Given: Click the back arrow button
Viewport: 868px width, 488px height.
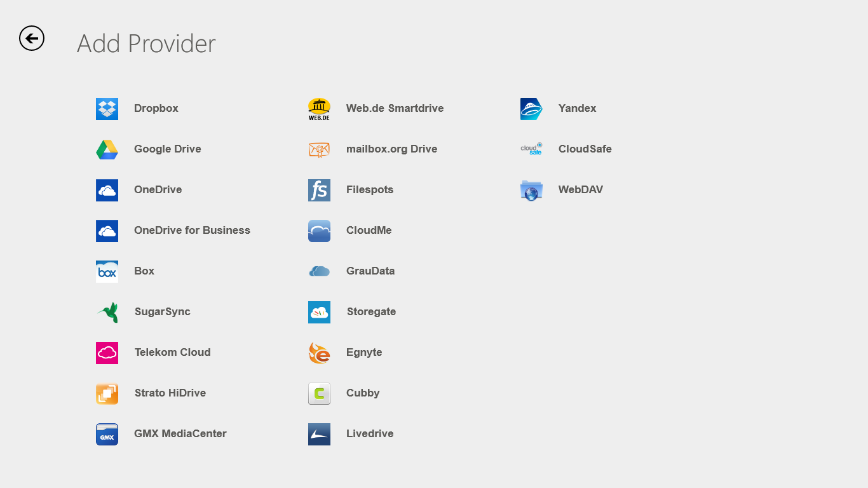Looking at the screenshot, I should [32, 38].
